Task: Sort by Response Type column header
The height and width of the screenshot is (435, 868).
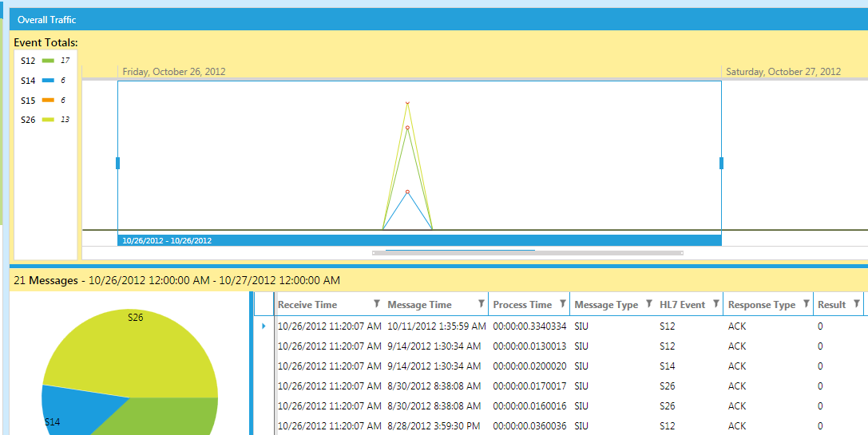Action: pyautogui.click(x=762, y=304)
